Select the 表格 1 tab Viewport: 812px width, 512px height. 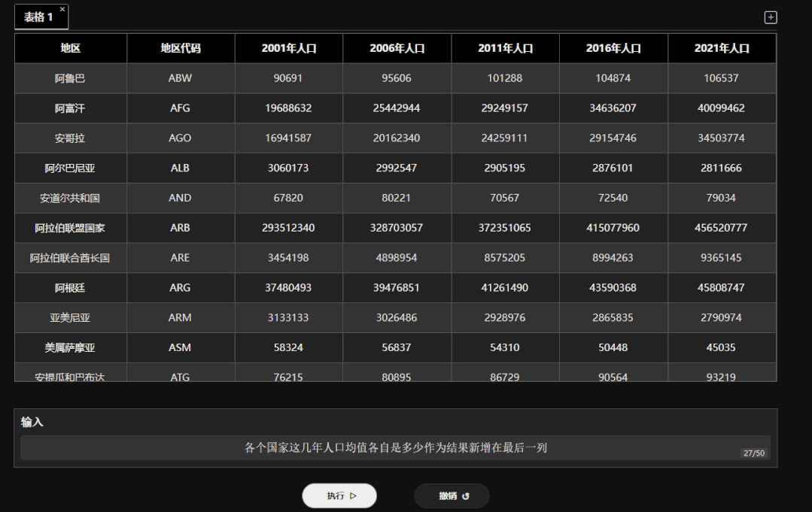41,17
